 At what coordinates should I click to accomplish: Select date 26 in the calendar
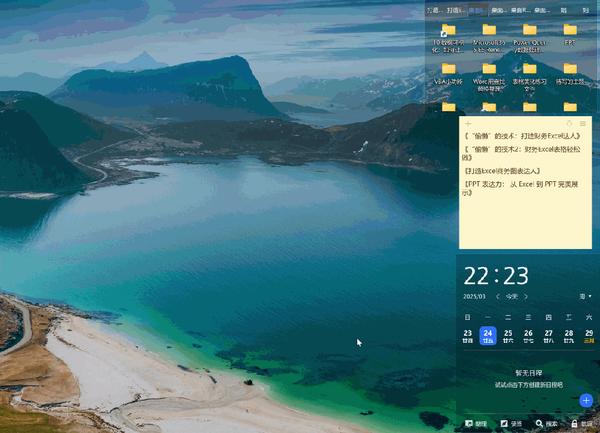pos(528,336)
